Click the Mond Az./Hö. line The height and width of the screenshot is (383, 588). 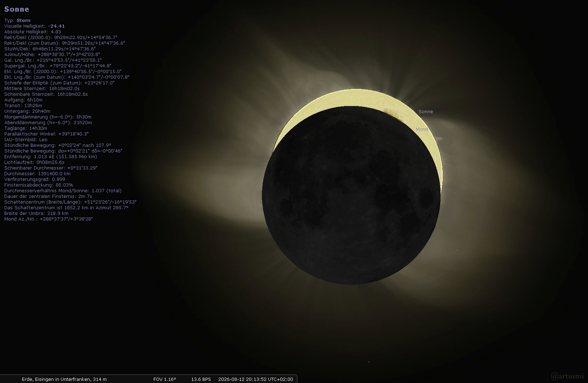pos(48,219)
